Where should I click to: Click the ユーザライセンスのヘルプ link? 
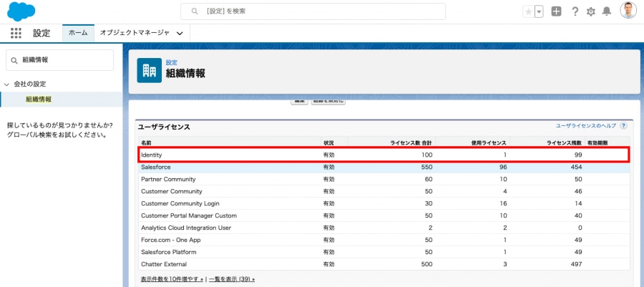coord(586,126)
